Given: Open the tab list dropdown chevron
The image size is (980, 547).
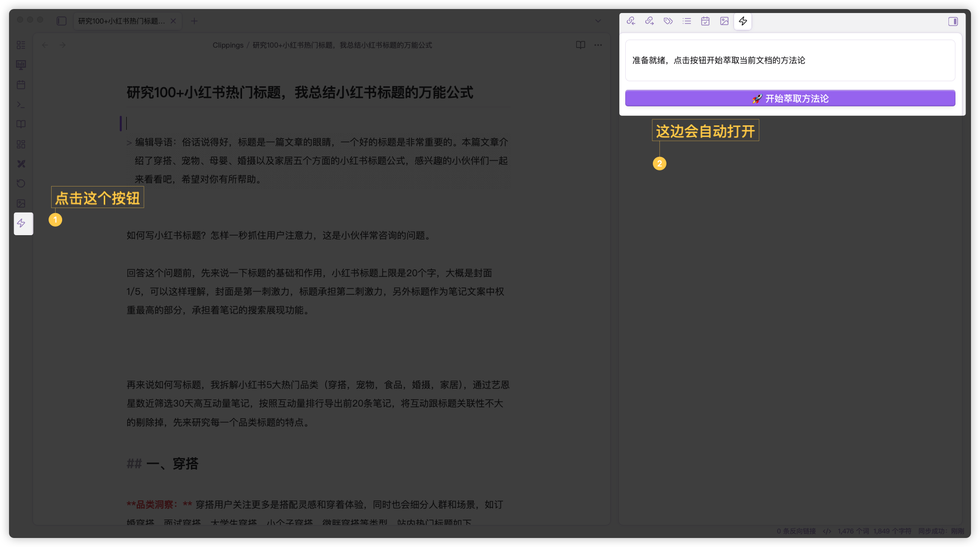Looking at the screenshot, I should pos(598,21).
